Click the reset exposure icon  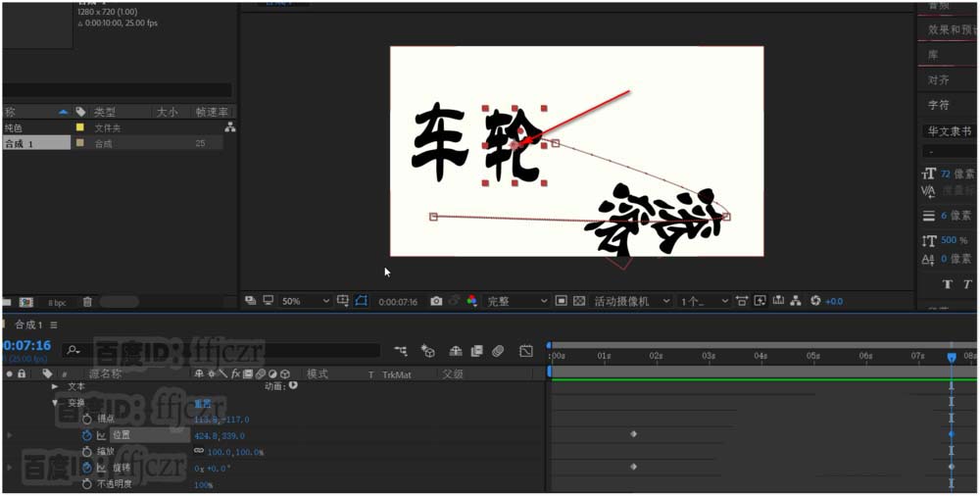815,301
